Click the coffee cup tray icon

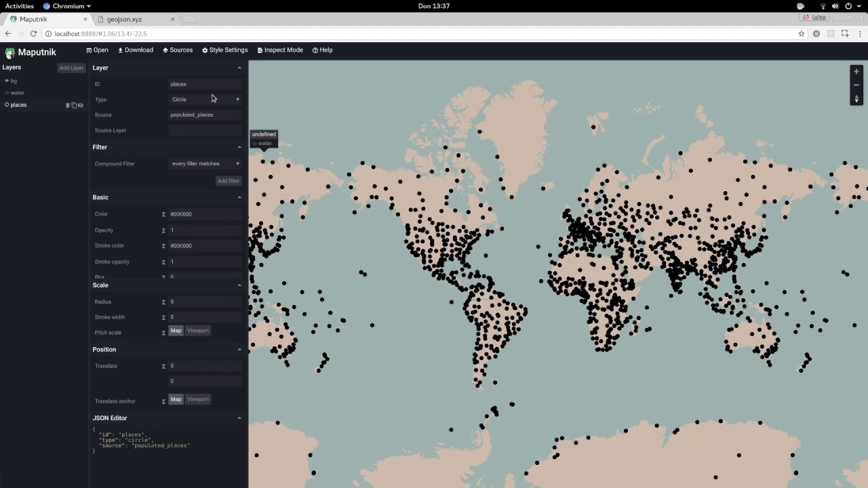[x=800, y=6]
